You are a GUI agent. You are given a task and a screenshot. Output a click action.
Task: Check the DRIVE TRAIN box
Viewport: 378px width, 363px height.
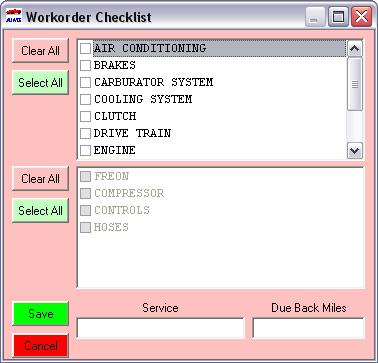click(x=85, y=133)
